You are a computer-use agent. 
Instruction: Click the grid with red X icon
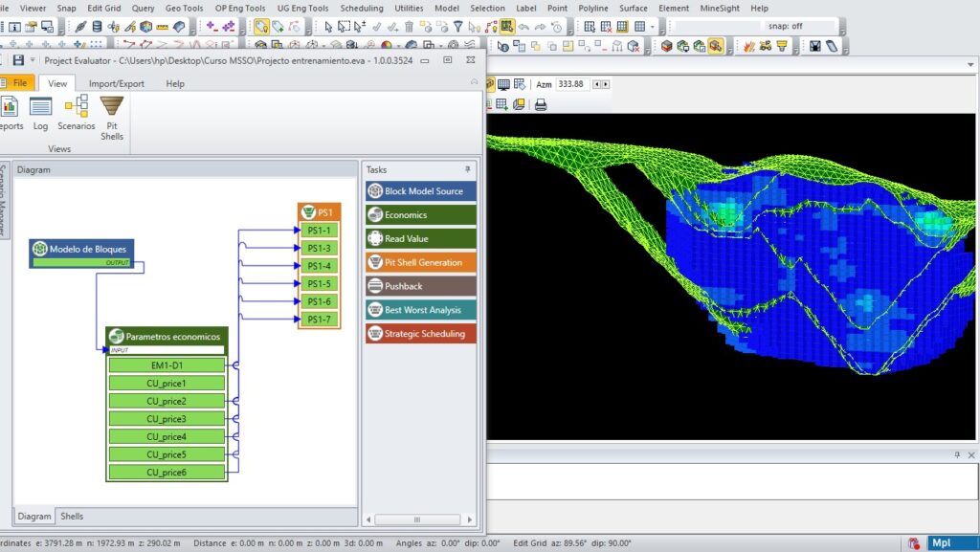606,26
